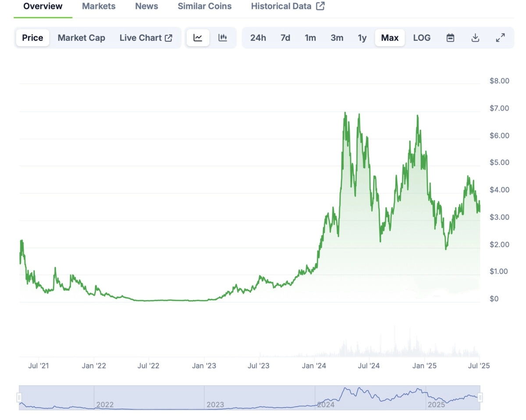526x420 pixels.
Task: Switch chart to Market Cap
Action: click(x=82, y=38)
